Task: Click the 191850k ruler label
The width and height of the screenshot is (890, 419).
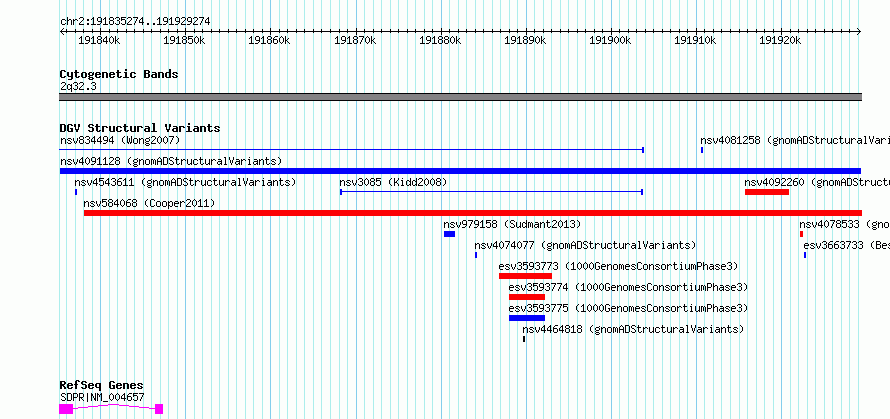Action: (184, 40)
